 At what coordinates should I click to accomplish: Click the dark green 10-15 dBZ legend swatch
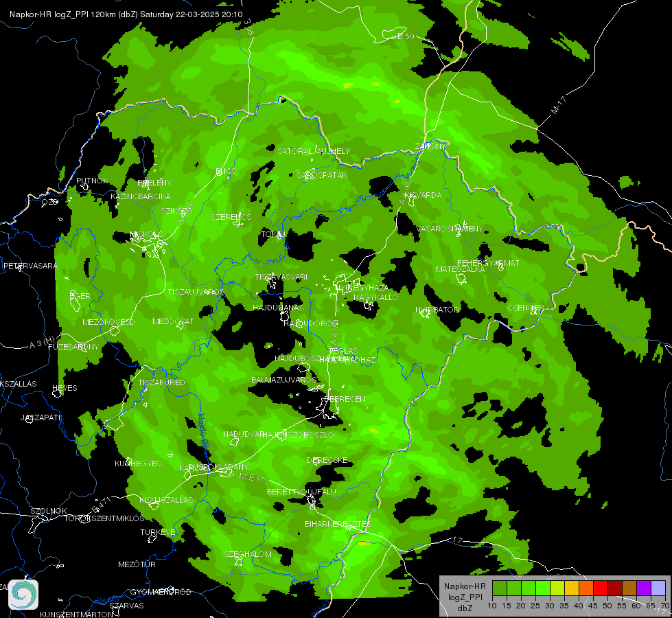point(499,588)
